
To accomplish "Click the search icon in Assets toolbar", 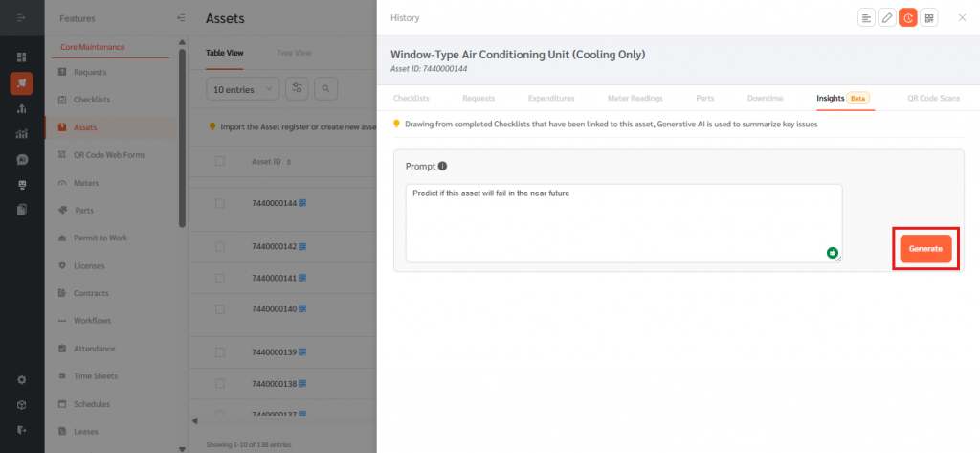I will coord(326,89).
